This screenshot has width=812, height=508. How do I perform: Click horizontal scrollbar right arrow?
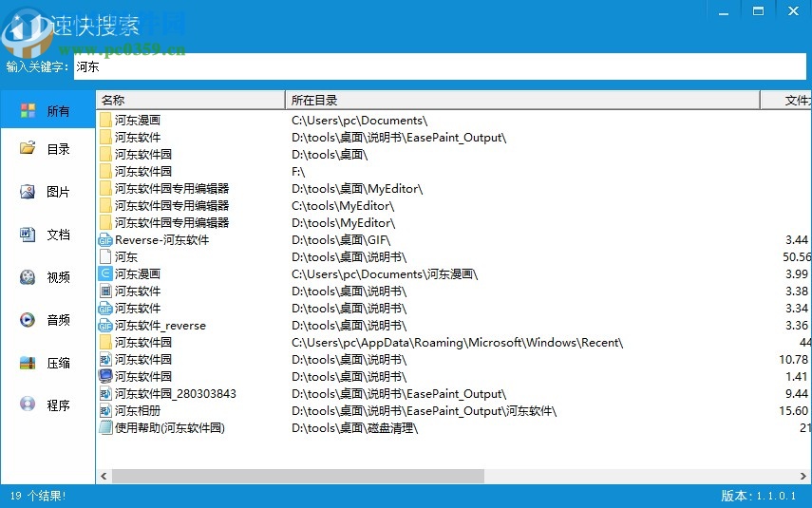803,476
